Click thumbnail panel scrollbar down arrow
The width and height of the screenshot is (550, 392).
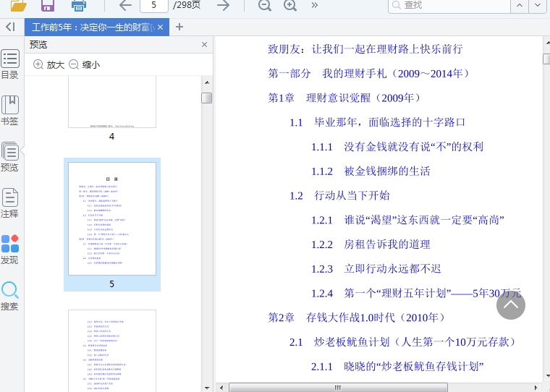(x=207, y=388)
